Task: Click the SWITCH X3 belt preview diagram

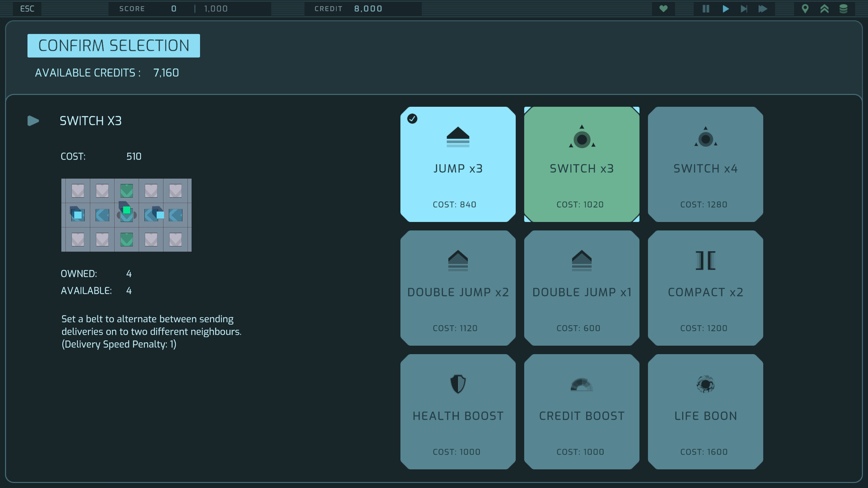Action: [x=126, y=215]
